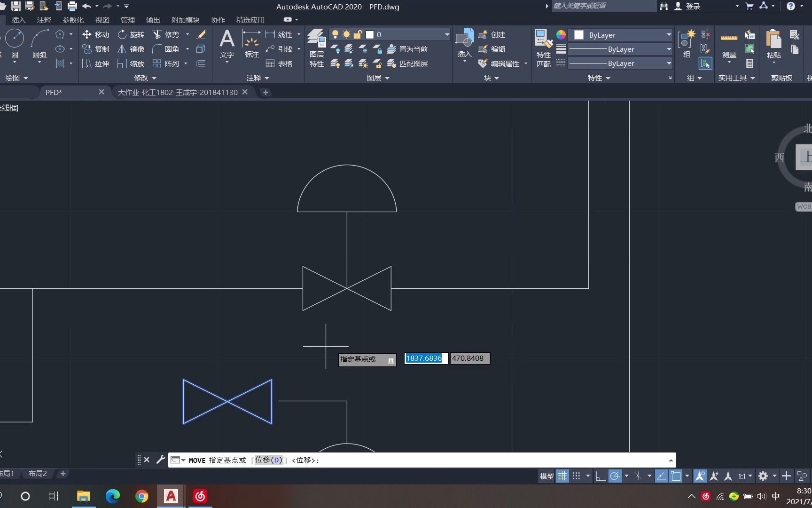Switch to the 大作业-化工1802 drawing tab
The width and height of the screenshot is (812, 508).
(178, 92)
